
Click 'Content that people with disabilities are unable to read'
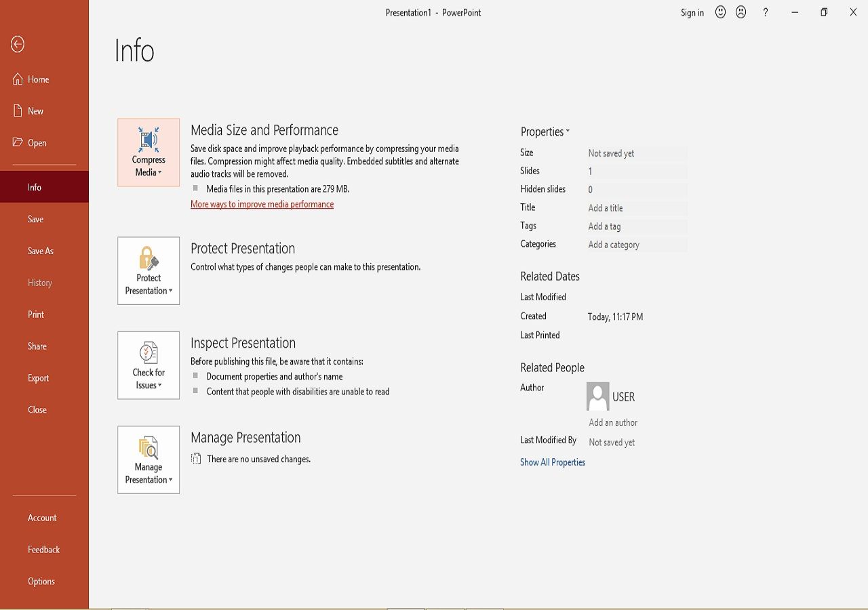(298, 391)
